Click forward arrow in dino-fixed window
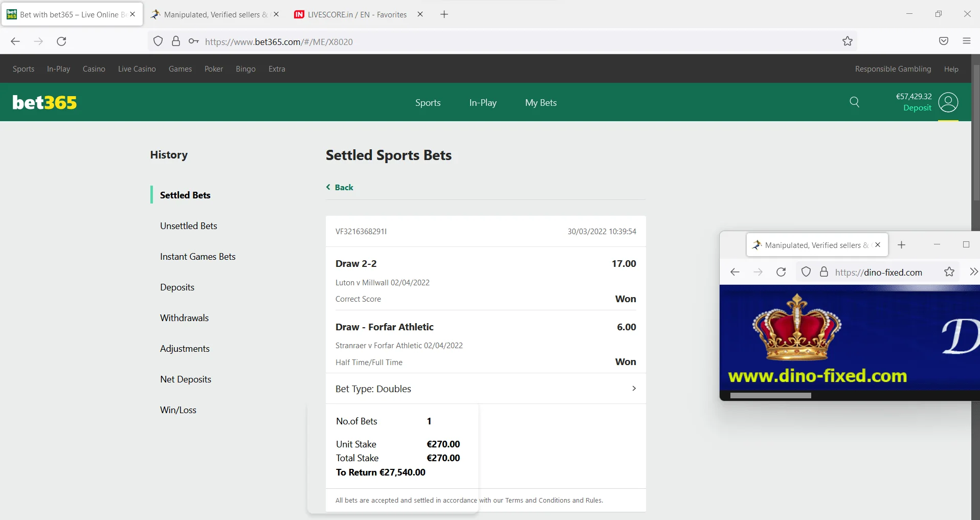Viewport: 980px width, 520px height. 758,272
